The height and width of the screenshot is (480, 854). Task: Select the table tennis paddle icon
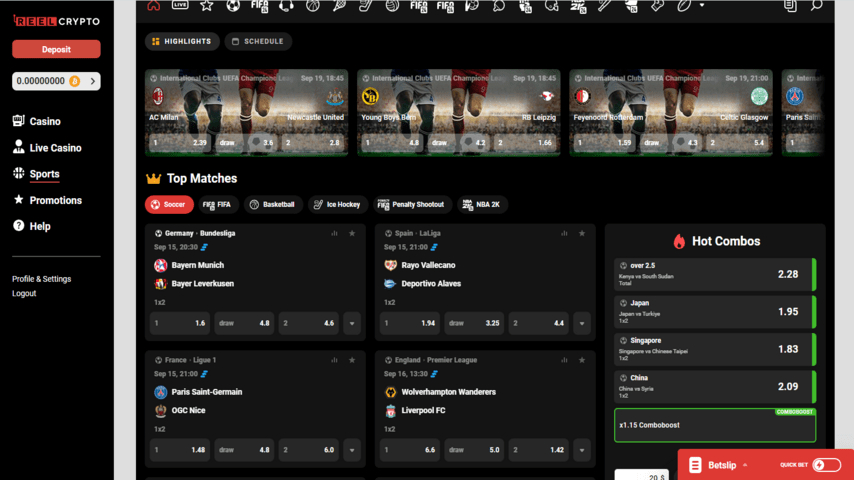click(x=498, y=5)
